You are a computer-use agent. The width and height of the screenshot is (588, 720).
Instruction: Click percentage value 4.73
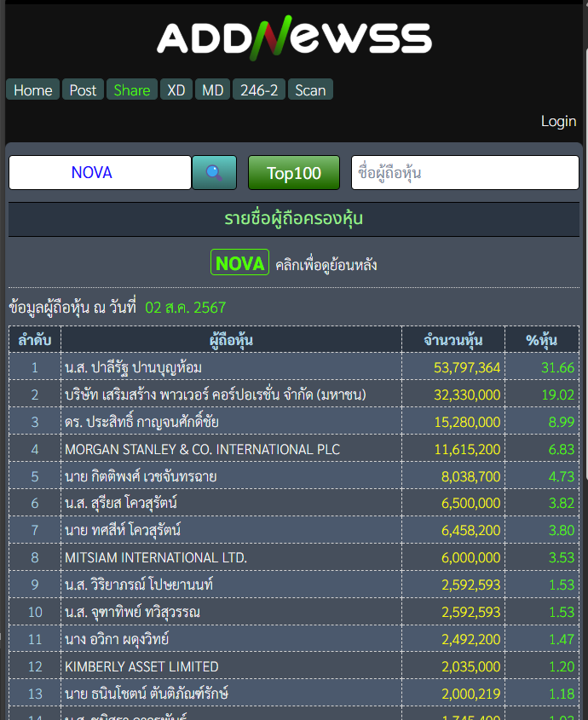(x=562, y=476)
